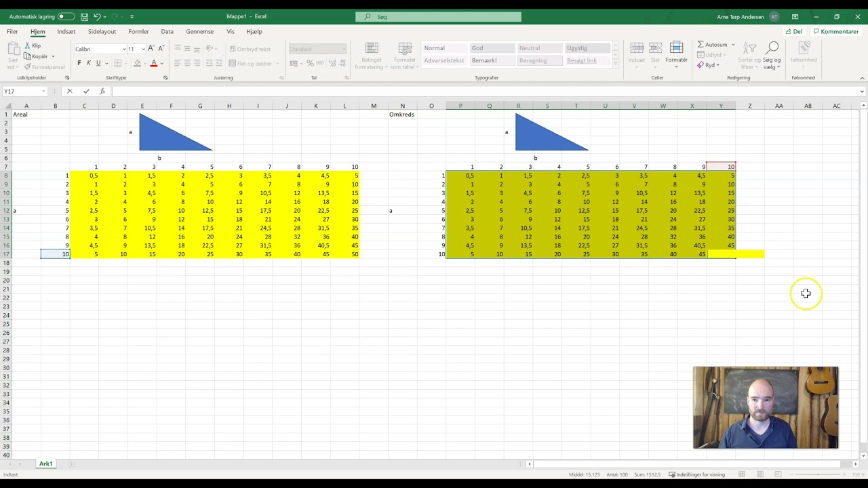Apply Neutral cell style
The height and width of the screenshot is (488, 868).
(540, 48)
